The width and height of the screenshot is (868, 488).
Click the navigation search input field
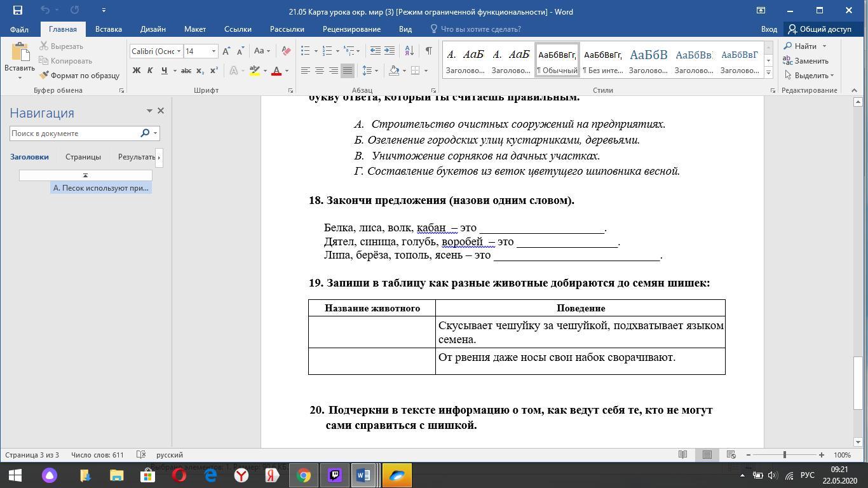tap(74, 133)
